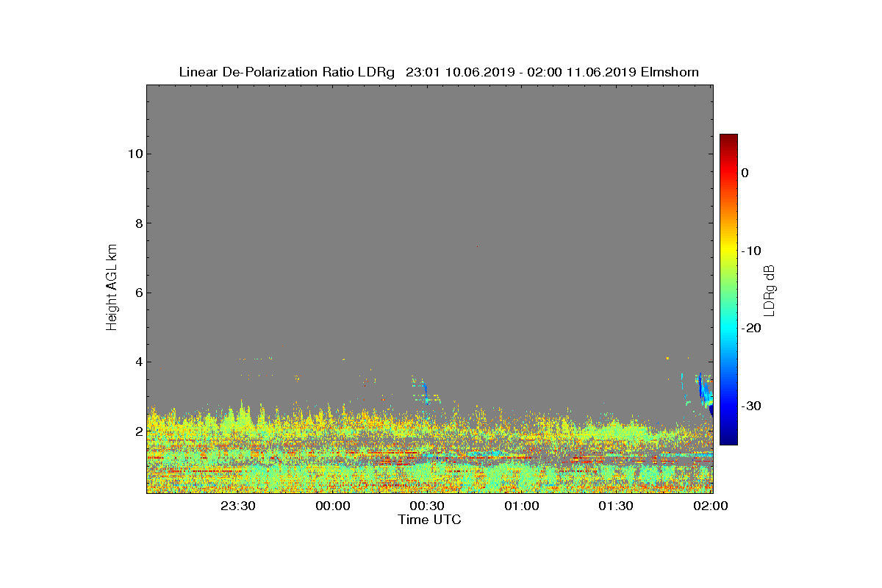Pick the dark red top of the colorbar
This screenshot has height=588, width=882.
point(728,138)
